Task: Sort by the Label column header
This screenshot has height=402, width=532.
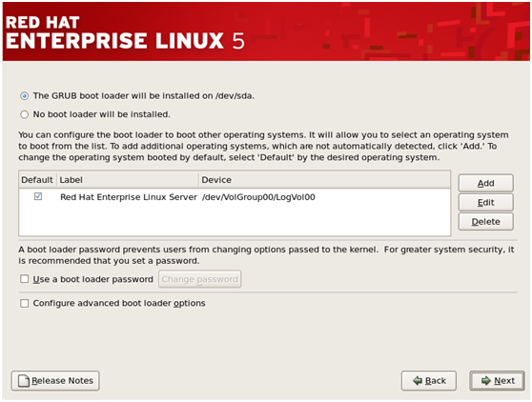Action: point(128,180)
